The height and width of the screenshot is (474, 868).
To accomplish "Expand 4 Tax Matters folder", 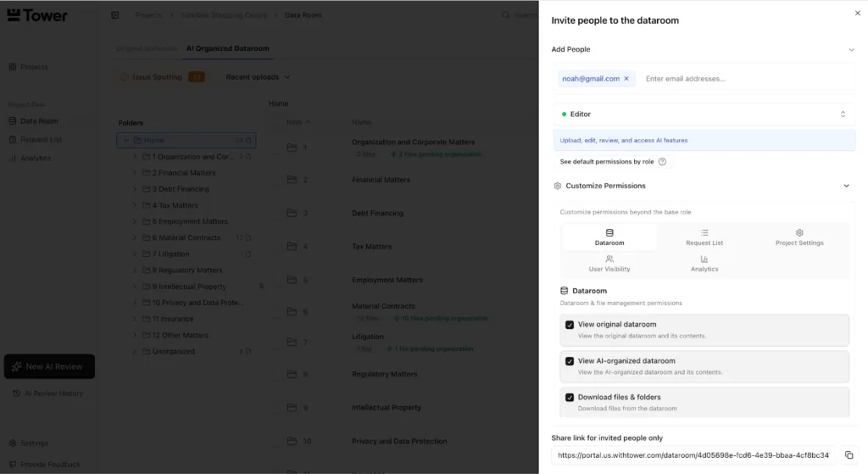I will 135,205.
